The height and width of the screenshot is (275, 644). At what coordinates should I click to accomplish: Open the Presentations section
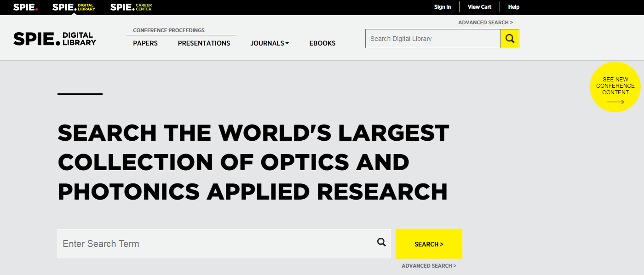point(204,43)
